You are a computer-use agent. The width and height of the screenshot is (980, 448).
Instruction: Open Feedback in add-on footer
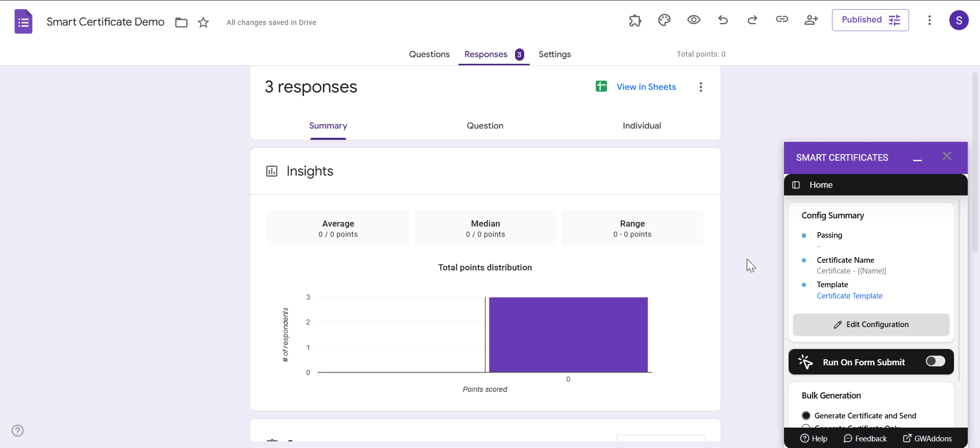865,438
